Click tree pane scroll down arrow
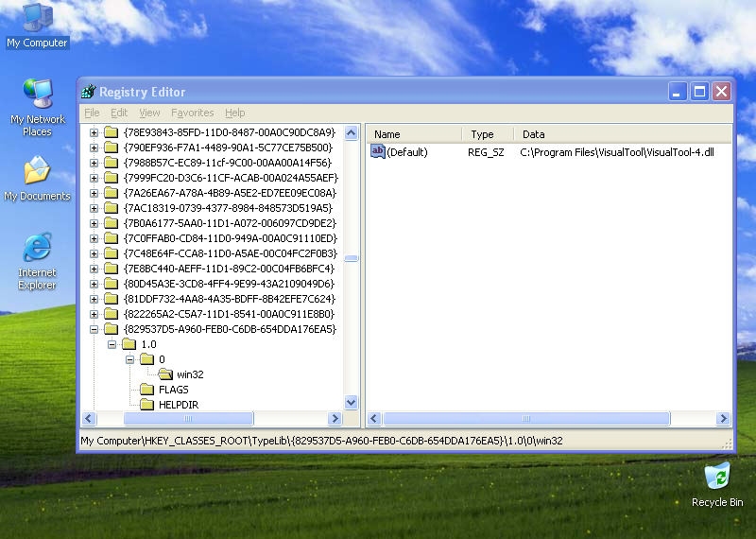 point(351,402)
